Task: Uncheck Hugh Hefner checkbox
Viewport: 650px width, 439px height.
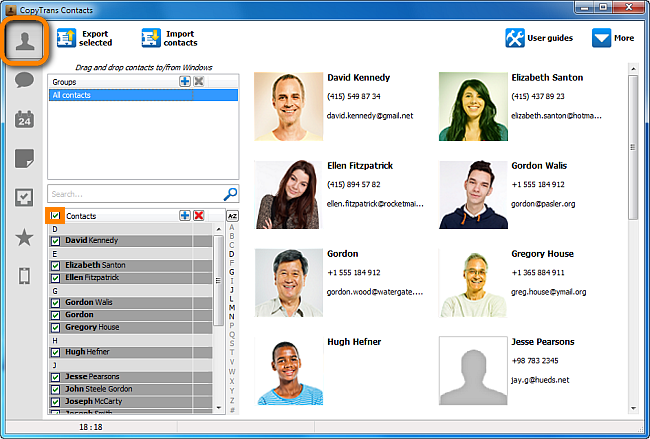Action: (x=56, y=352)
